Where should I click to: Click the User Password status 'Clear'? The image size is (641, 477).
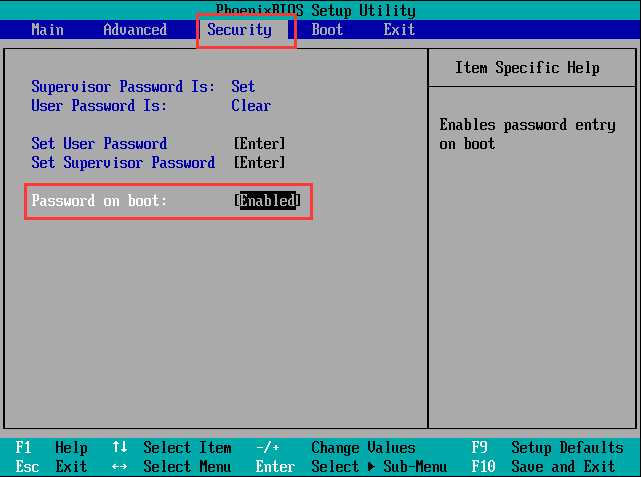tap(251, 105)
